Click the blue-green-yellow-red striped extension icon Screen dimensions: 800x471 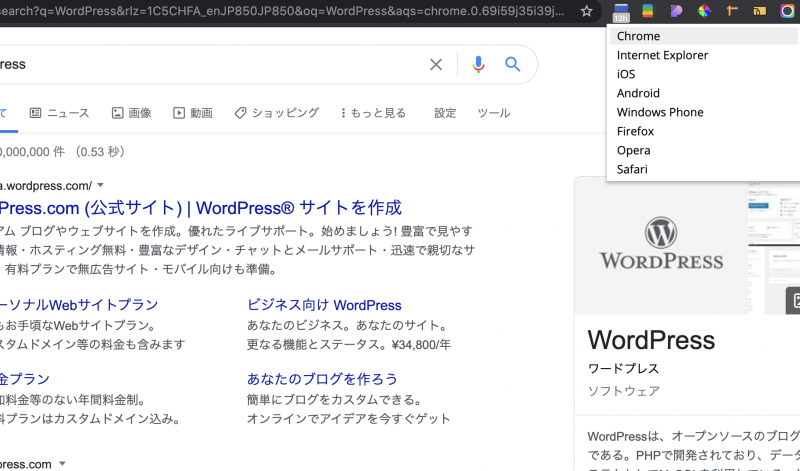[647, 11]
